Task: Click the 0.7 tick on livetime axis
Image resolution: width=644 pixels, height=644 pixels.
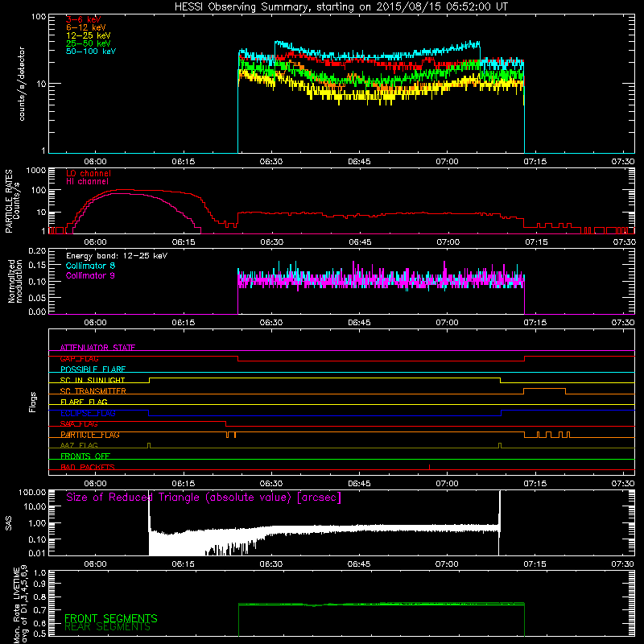Action: (40, 610)
